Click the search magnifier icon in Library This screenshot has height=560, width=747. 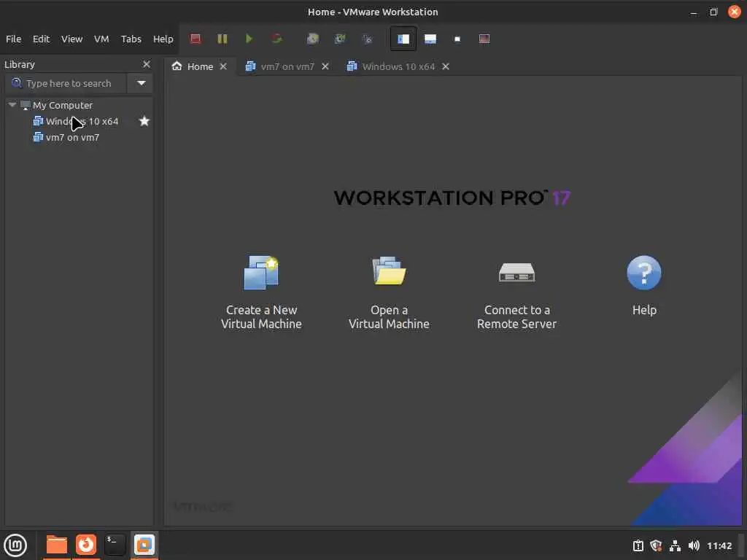tap(16, 83)
